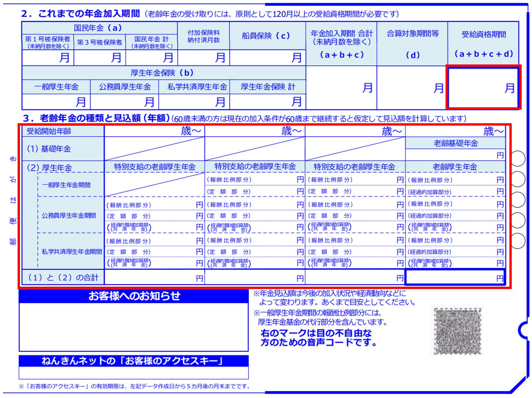This screenshot has width=532, height=398.
Task: Select the 船員保険 (c) month cell
Action: [x=267, y=58]
